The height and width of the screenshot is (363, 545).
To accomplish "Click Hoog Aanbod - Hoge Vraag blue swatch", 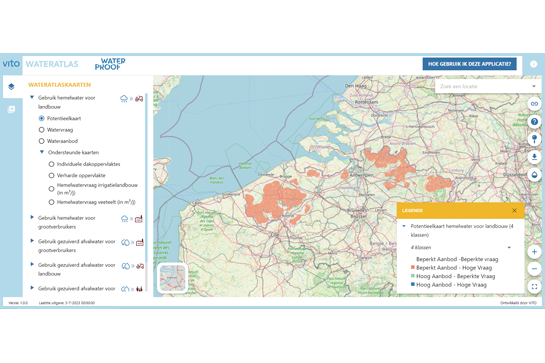I will [413, 284].
